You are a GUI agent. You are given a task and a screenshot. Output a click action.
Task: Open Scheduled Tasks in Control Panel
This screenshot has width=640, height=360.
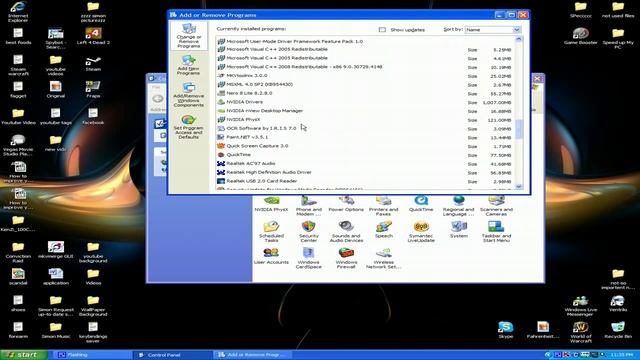[271, 231]
